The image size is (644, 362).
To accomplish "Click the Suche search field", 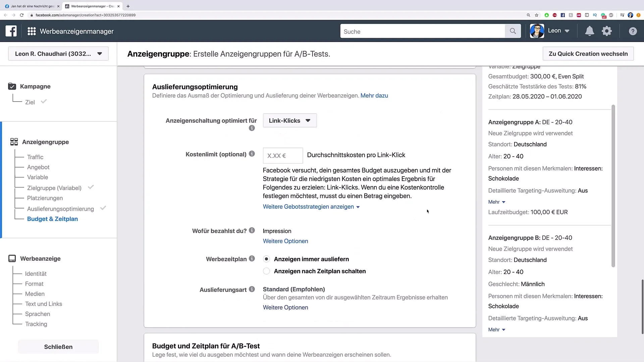I will [423, 31].
